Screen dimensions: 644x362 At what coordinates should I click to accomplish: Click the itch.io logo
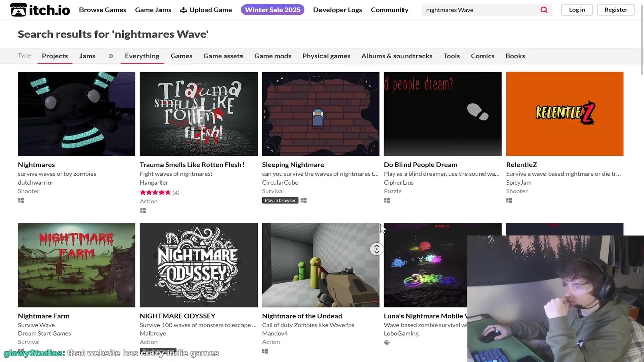(x=40, y=10)
